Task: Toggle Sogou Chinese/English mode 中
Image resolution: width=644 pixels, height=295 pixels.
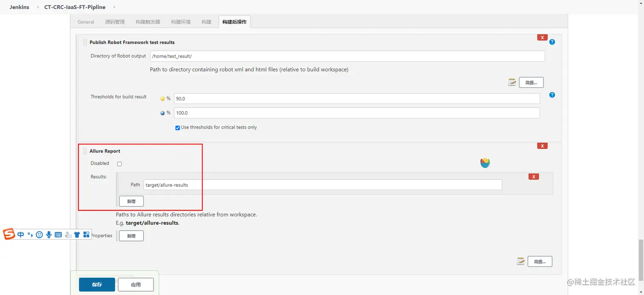Action: [20, 235]
